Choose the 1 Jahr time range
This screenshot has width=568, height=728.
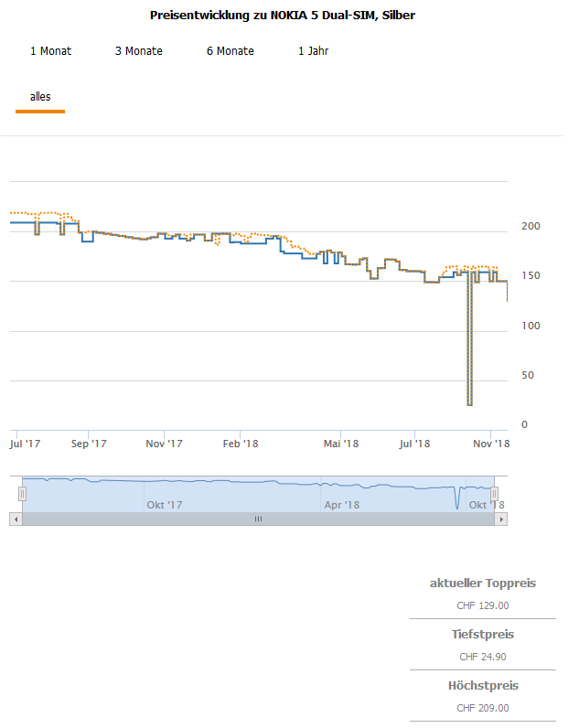click(x=313, y=51)
